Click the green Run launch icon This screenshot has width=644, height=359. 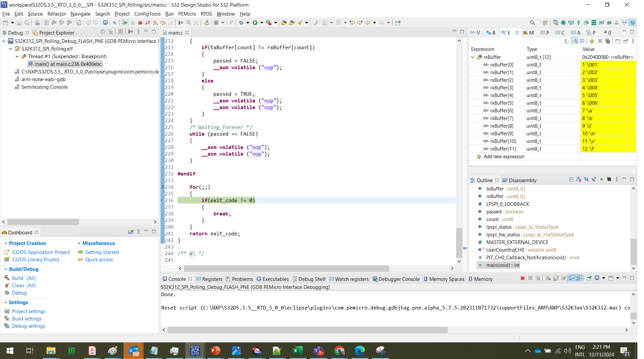pos(255,23)
